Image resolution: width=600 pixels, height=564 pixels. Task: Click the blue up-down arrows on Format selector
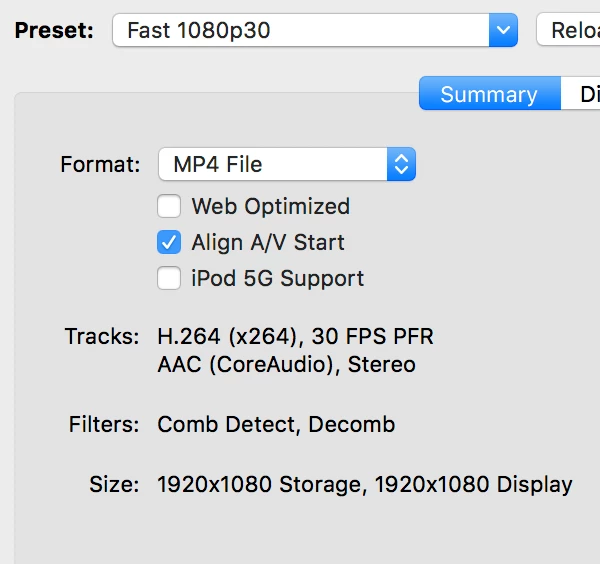point(401,164)
